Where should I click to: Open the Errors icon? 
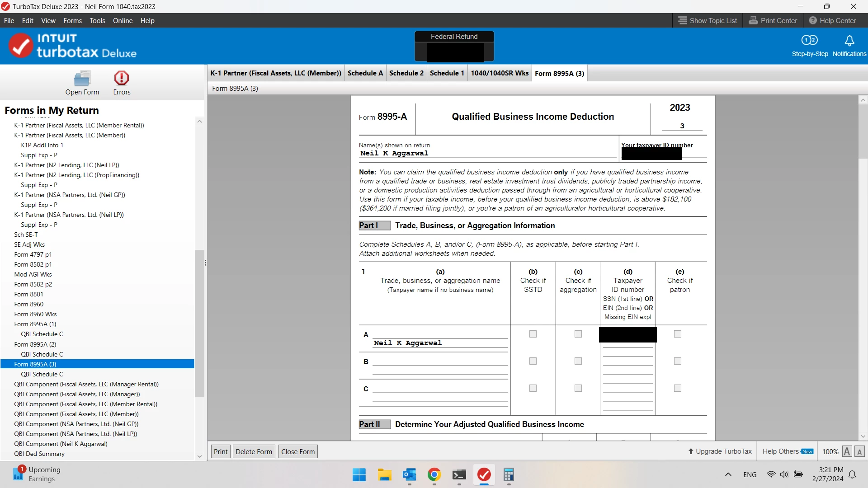(121, 79)
